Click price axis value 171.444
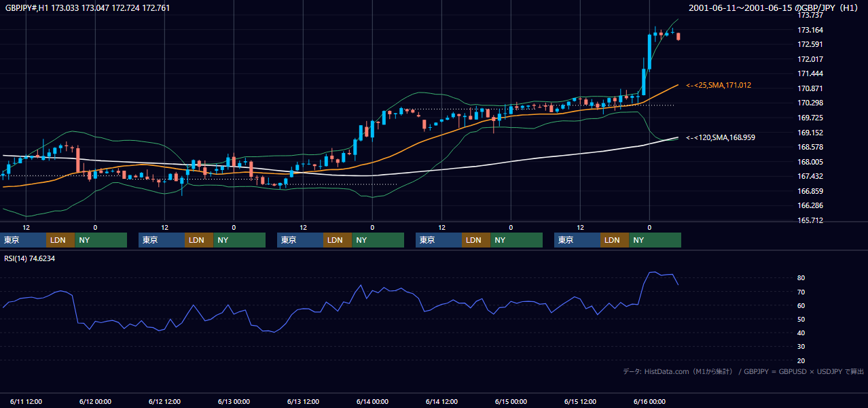 click(810, 73)
